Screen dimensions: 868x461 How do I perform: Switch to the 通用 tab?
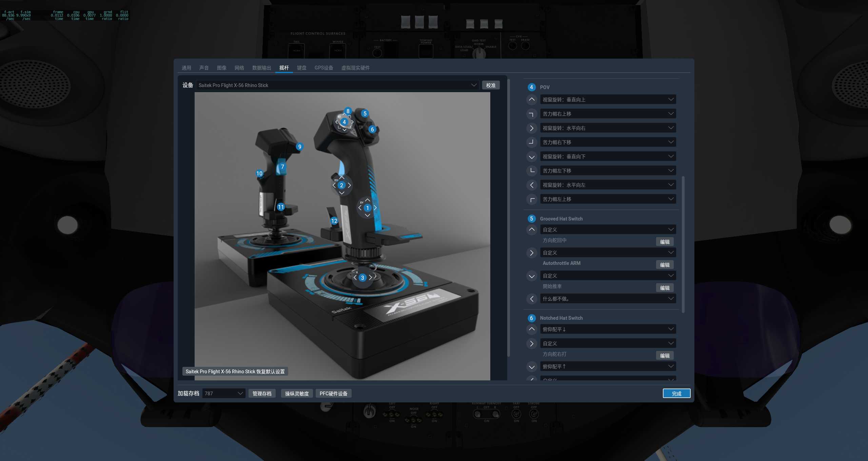pyautogui.click(x=186, y=68)
